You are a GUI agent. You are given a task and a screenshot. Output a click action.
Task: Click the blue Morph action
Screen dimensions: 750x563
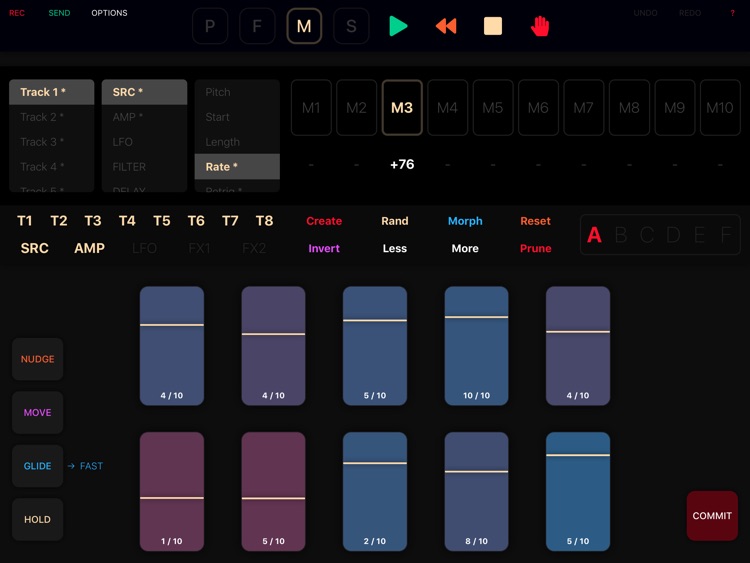coord(465,221)
